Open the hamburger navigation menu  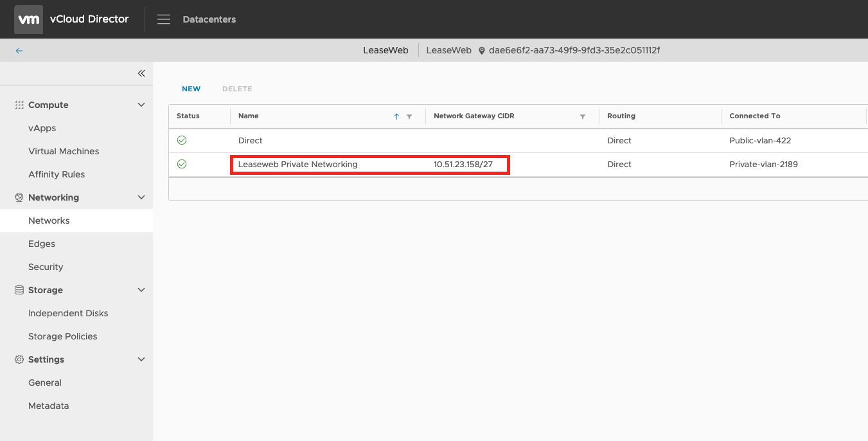click(x=164, y=19)
